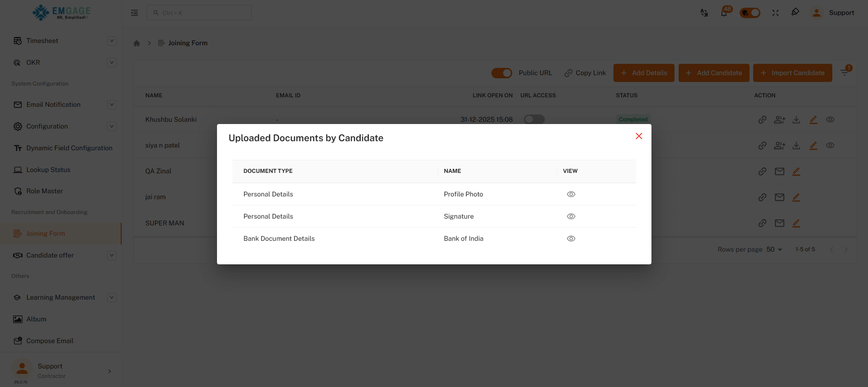Close the Uploaded Documents dialog
The height and width of the screenshot is (387, 868).
(x=639, y=136)
